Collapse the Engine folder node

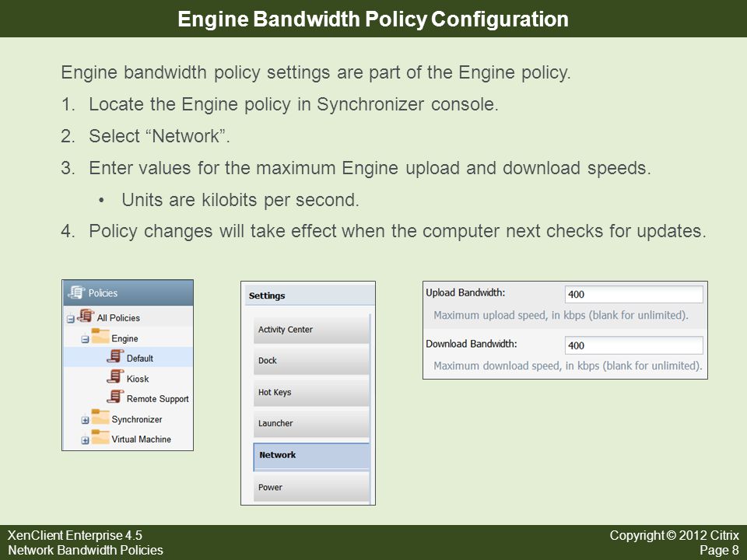pos(85,340)
